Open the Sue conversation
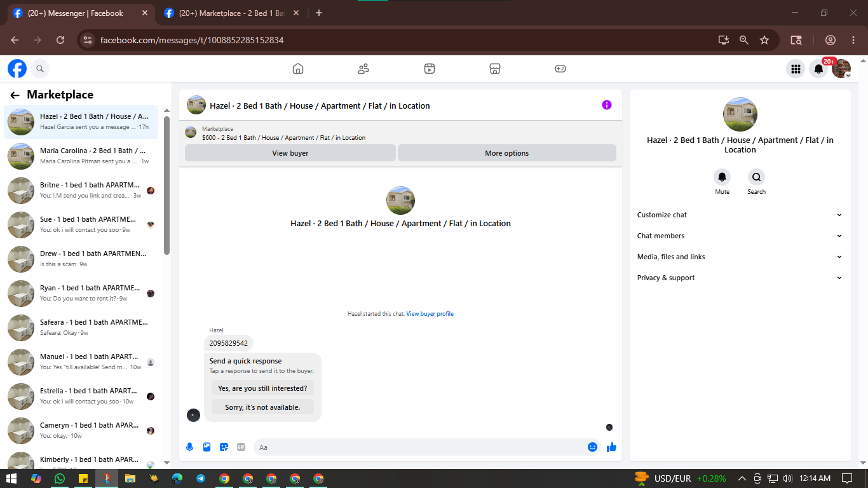Viewport: 868px width, 488px height. (81, 224)
